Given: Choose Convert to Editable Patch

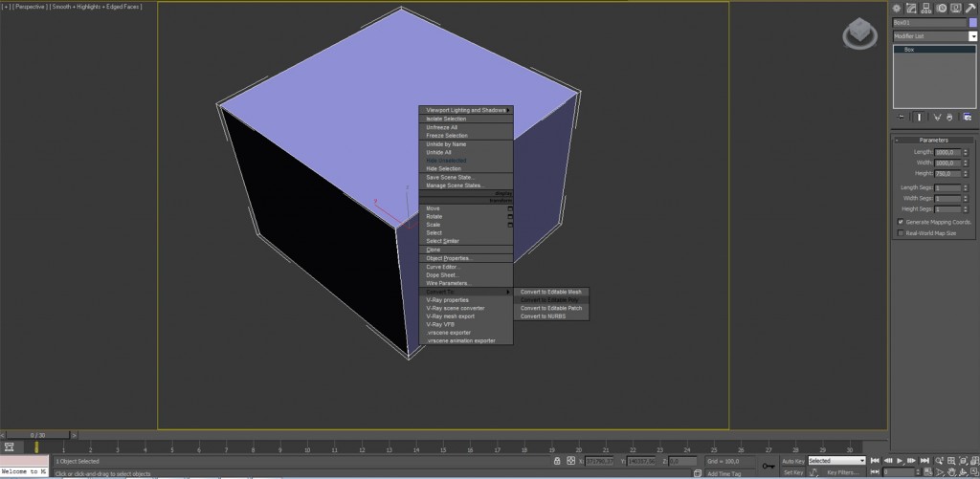Looking at the screenshot, I should point(551,308).
